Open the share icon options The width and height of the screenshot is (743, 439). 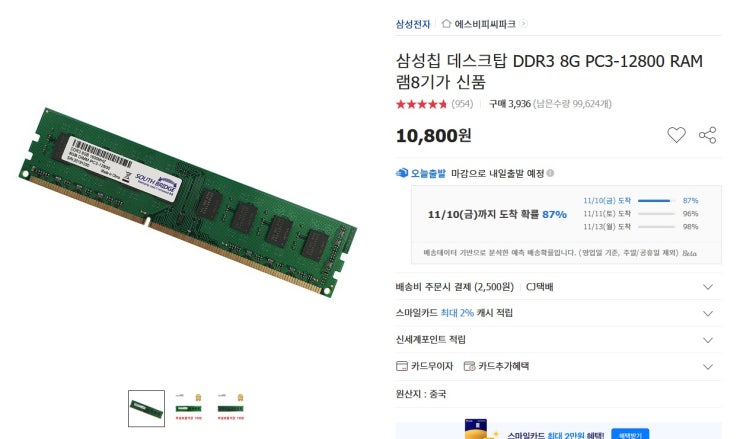[707, 135]
